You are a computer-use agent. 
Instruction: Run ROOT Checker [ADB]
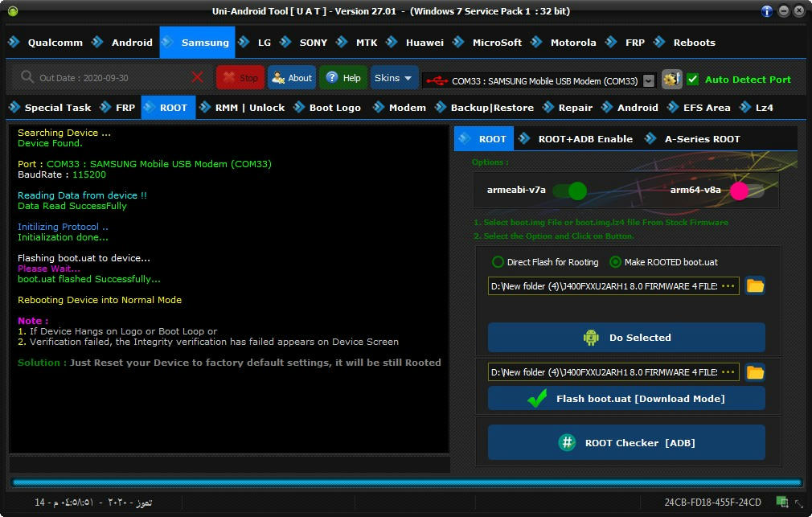[x=626, y=442]
